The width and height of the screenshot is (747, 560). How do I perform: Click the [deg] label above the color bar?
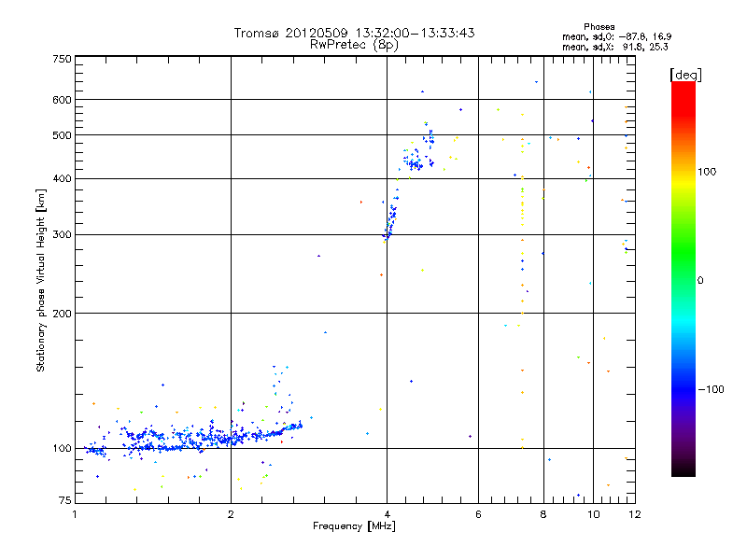(x=685, y=75)
